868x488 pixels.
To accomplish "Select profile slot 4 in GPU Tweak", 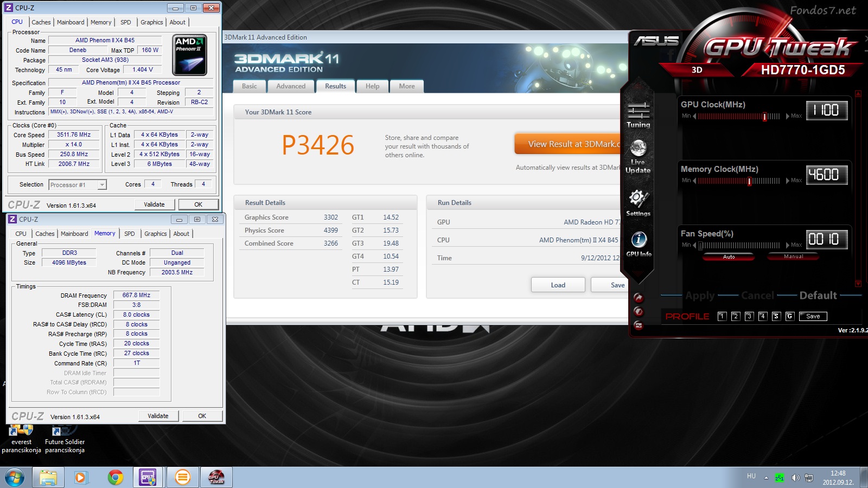I will (x=762, y=316).
